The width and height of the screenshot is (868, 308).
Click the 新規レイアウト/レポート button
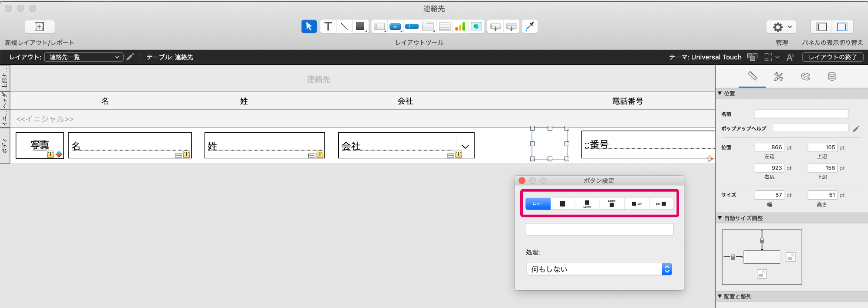(x=40, y=27)
